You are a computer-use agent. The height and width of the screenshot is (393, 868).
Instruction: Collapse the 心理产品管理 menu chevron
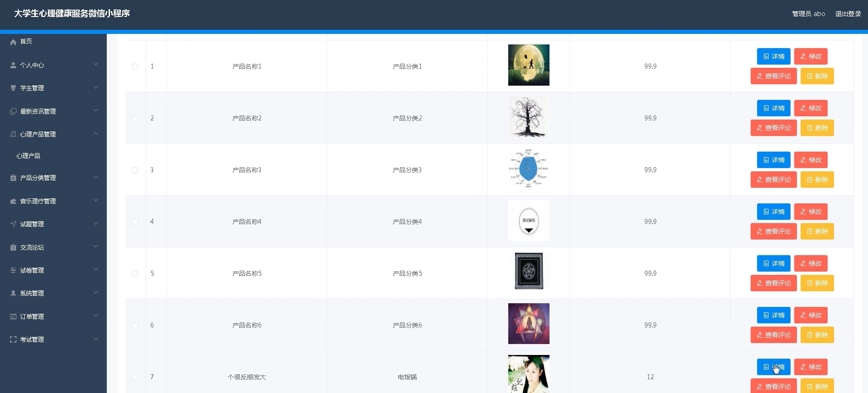pyautogui.click(x=96, y=134)
